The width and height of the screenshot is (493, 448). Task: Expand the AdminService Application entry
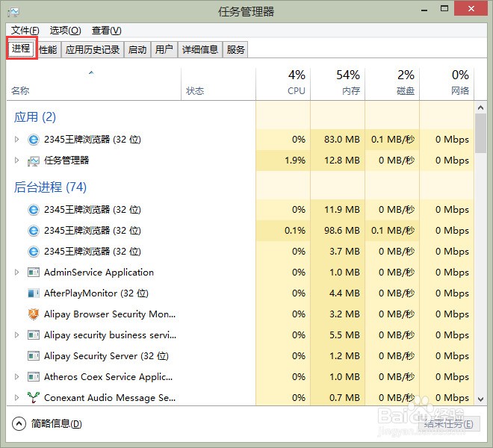pos(16,273)
